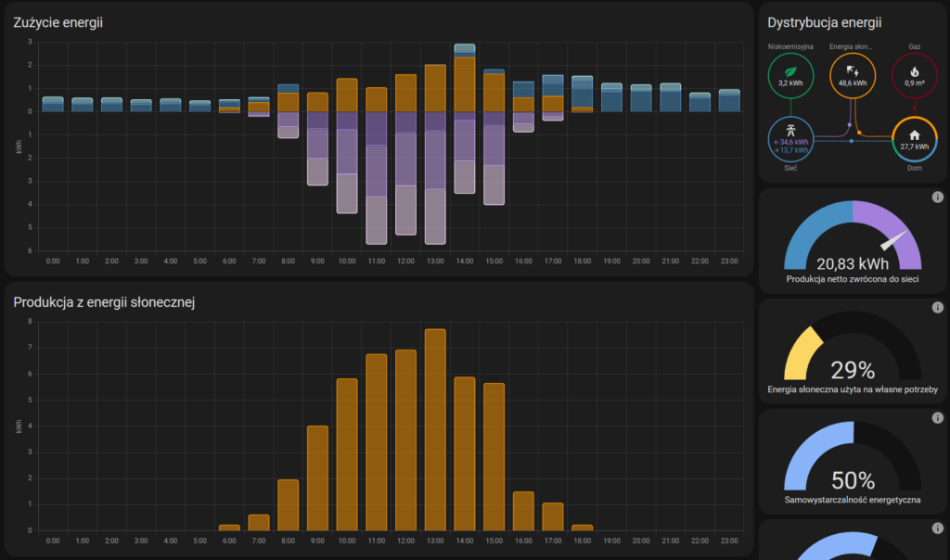Click the '29%' gauge value

(853, 370)
